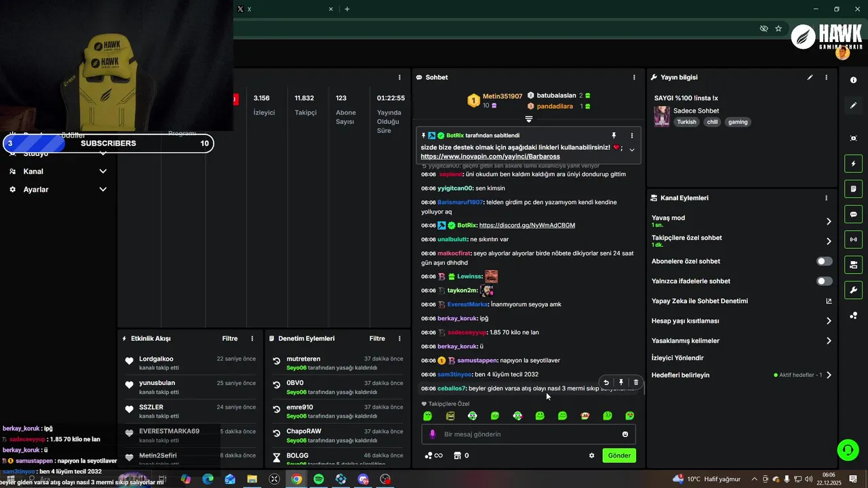The image size is (868, 488).
Task: Open the X browser tab
Action: click(x=285, y=9)
